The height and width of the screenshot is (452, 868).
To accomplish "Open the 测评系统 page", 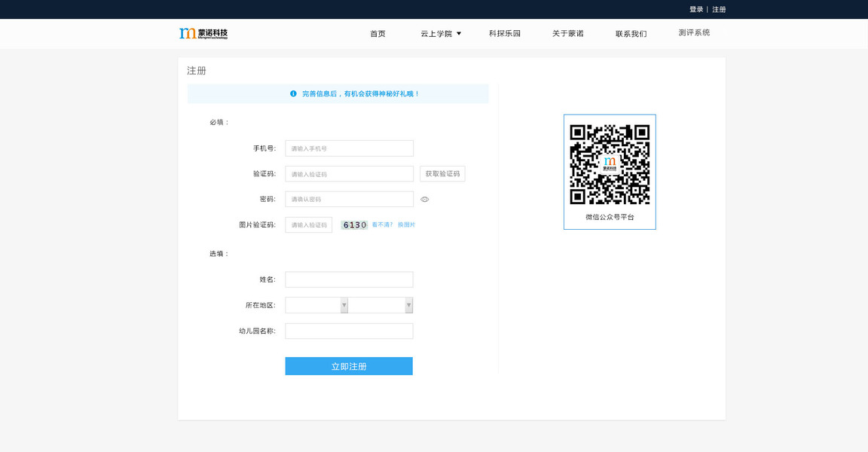I will click(694, 32).
